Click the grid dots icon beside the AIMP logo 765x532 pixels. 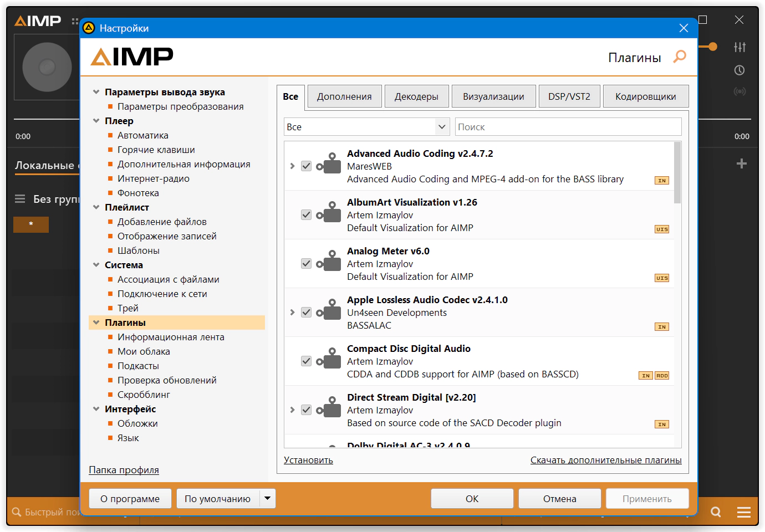pos(75,21)
